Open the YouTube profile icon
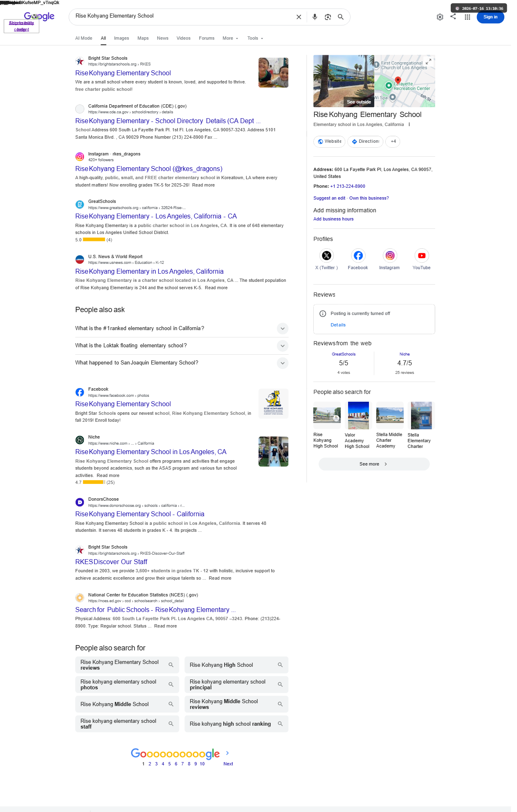517x812 pixels. pyautogui.click(x=421, y=256)
